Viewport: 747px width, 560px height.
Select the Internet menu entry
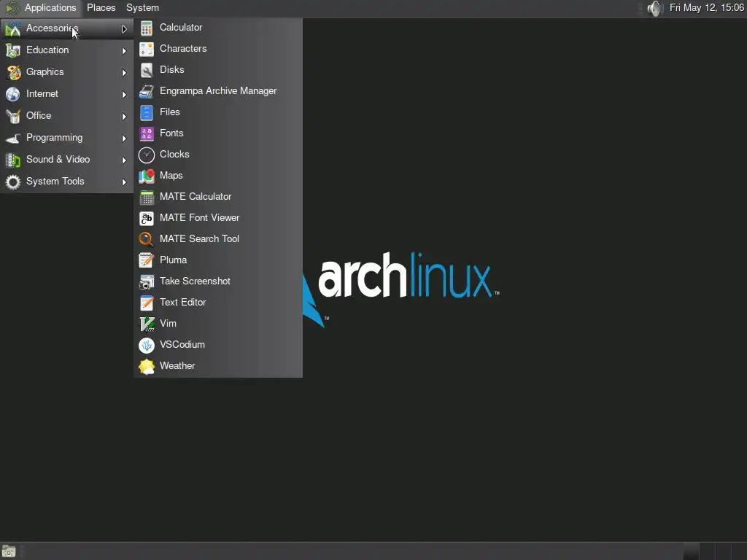point(66,94)
